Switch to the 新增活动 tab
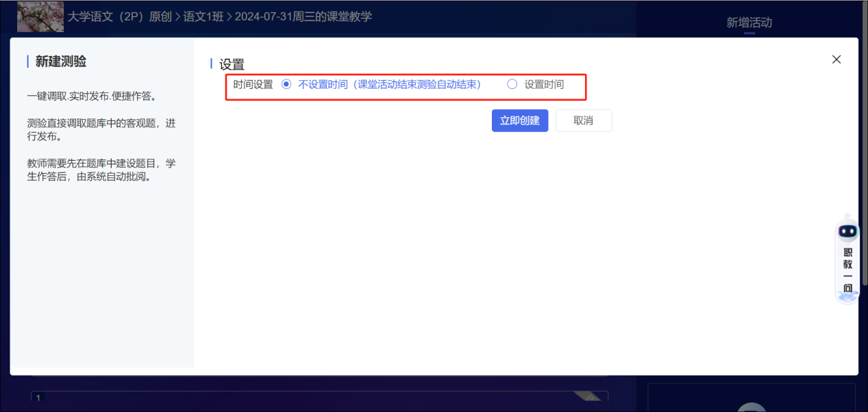Viewport: 868px width, 412px height. pos(749,23)
